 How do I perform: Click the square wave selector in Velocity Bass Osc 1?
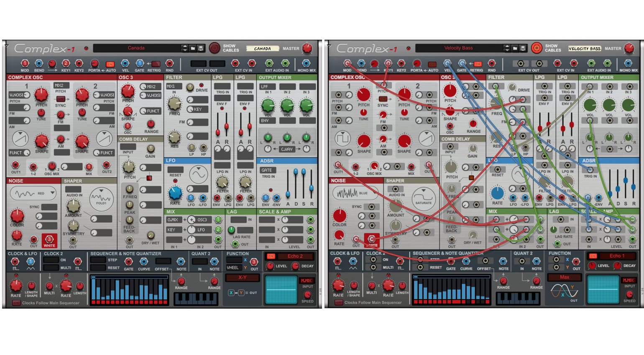[342, 138]
